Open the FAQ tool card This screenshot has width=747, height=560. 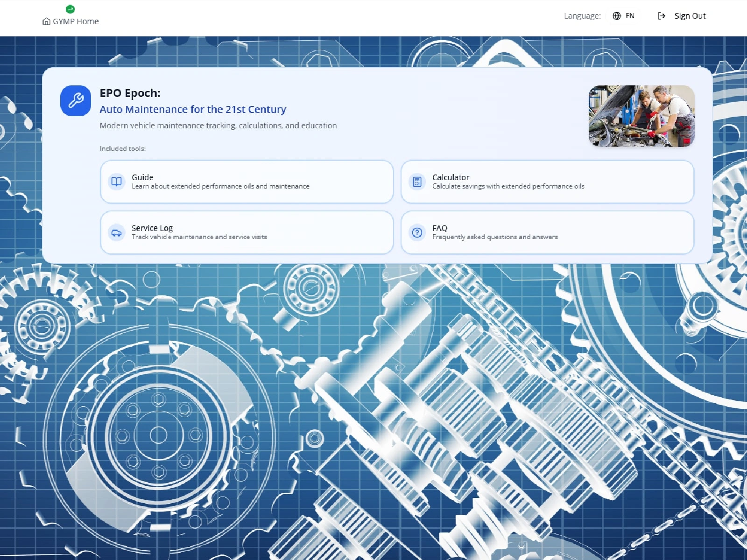547,232
